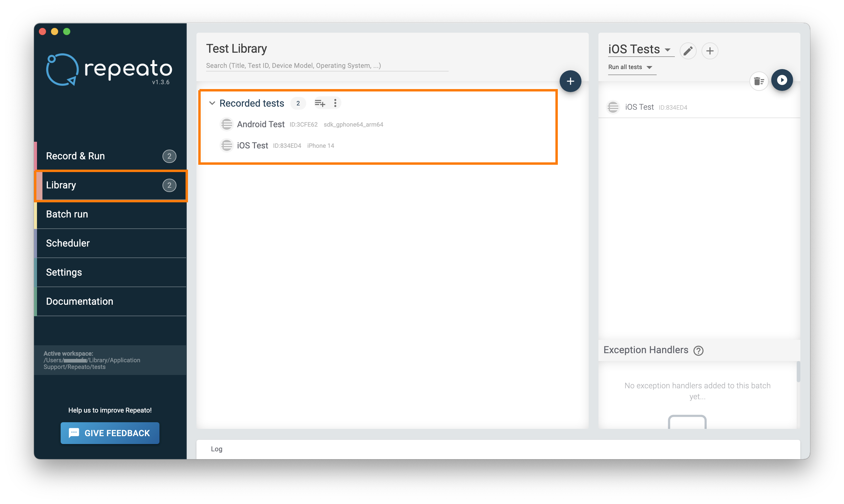Click the add-to-batch icon next to Recorded tests
The image size is (844, 504).
coord(320,103)
